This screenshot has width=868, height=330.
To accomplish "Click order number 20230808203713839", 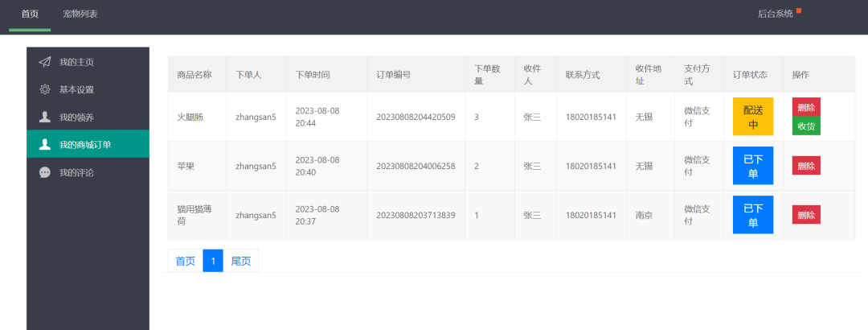I will 416,215.
